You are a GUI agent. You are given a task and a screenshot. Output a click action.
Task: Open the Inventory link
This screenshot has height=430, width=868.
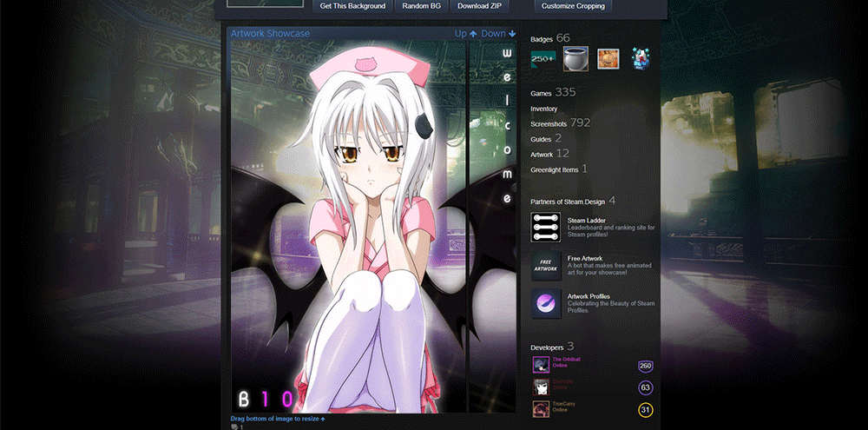click(x=544, y=109)
